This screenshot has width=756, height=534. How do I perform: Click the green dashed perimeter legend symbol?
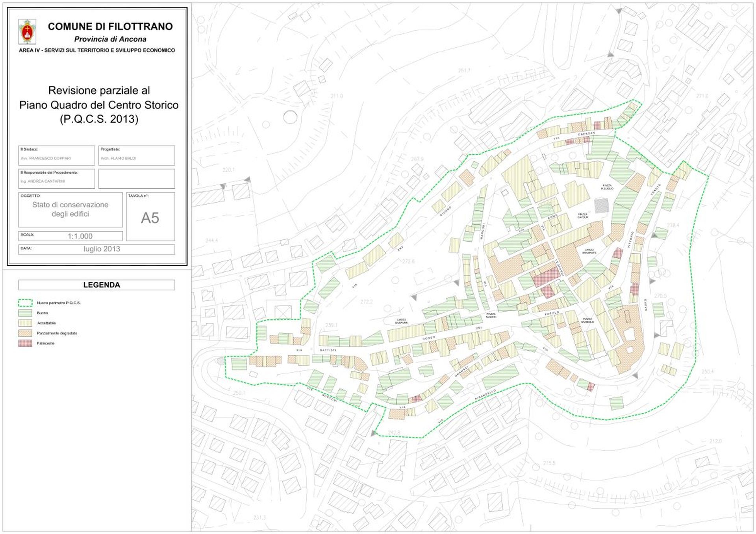click(25, 303)
